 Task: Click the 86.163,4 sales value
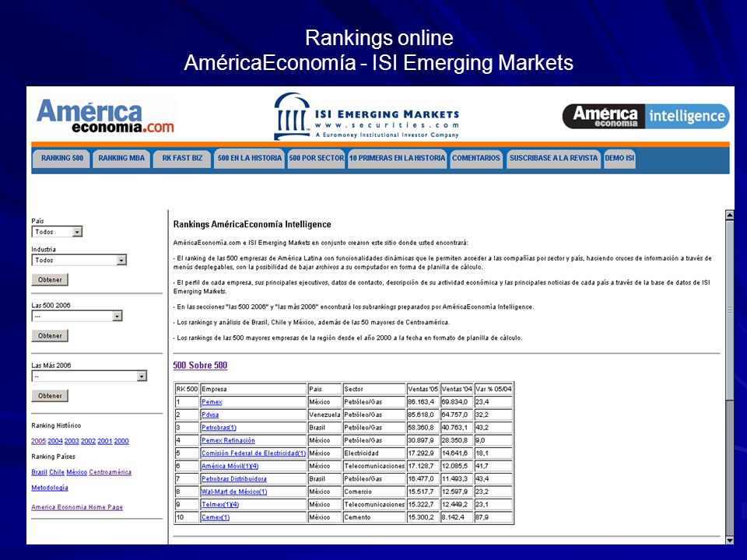[x=423, y=402]
